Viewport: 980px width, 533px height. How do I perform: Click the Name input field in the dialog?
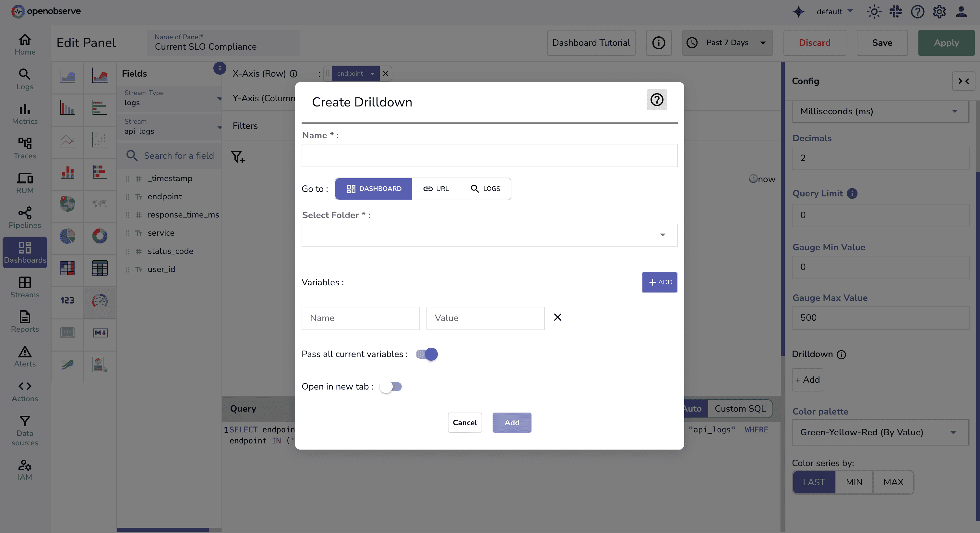point(489,155)
